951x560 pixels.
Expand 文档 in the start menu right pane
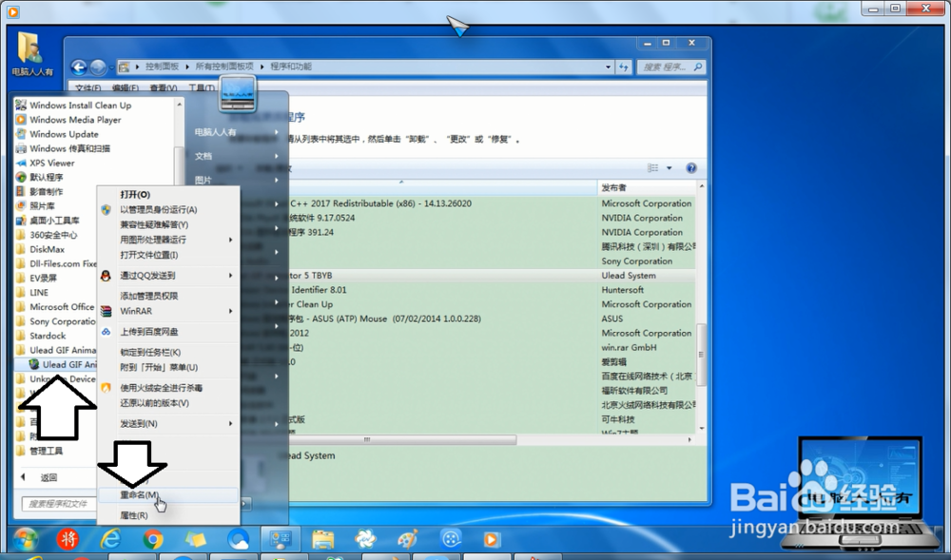click(237, 156)
